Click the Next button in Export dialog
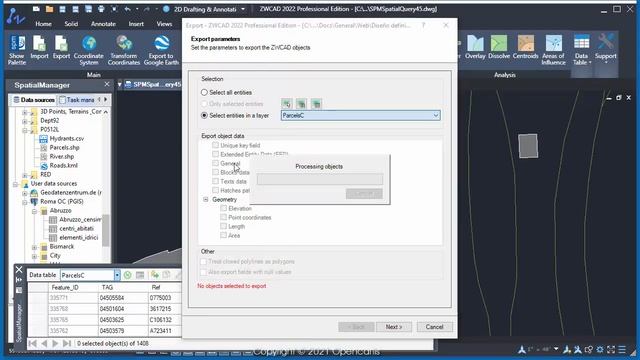Screen dimensions: 640x360 (x=394, y=327)
